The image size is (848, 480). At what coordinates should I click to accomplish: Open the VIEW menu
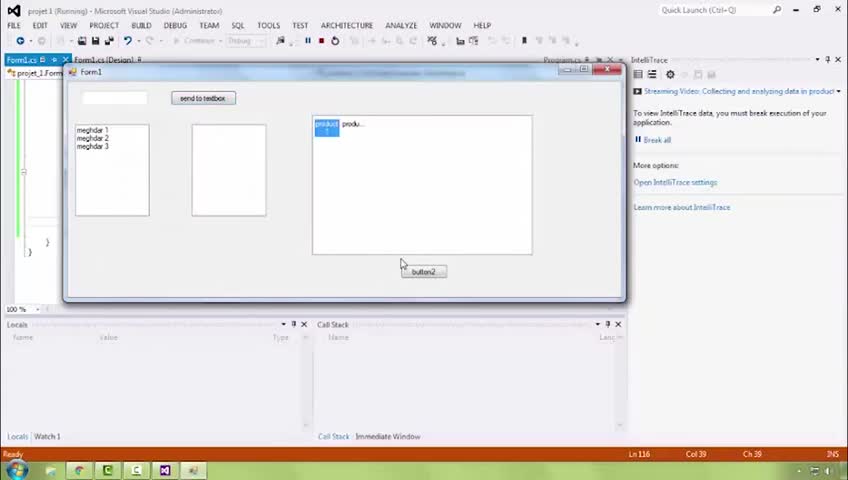(69, 25)
